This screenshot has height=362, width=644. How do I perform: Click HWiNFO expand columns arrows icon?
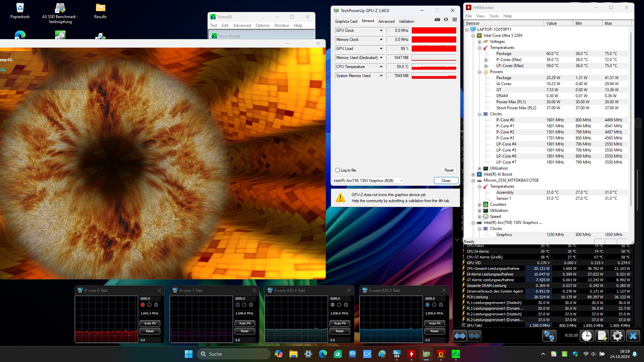coord(460,336)
